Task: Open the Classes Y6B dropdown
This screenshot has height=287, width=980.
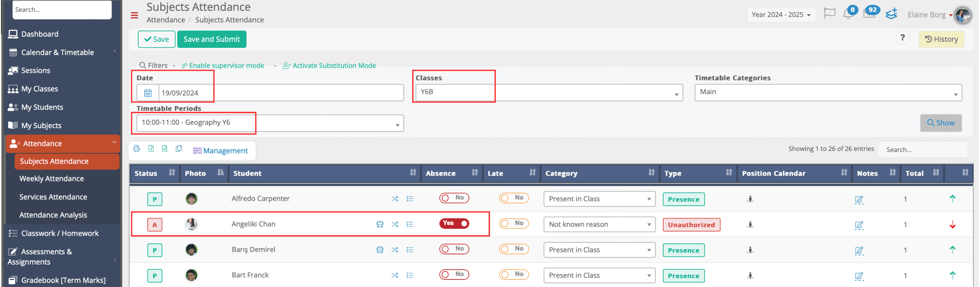Action: (549, 92)
